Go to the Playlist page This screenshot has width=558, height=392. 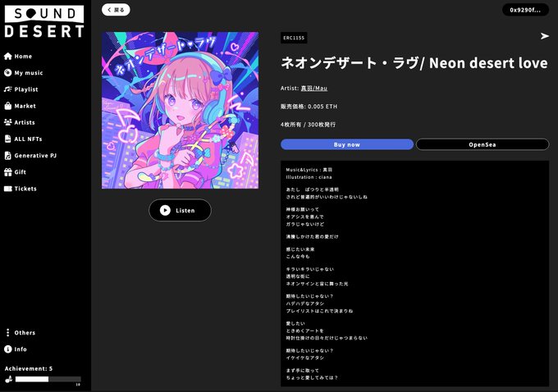[x=21, y=89]
